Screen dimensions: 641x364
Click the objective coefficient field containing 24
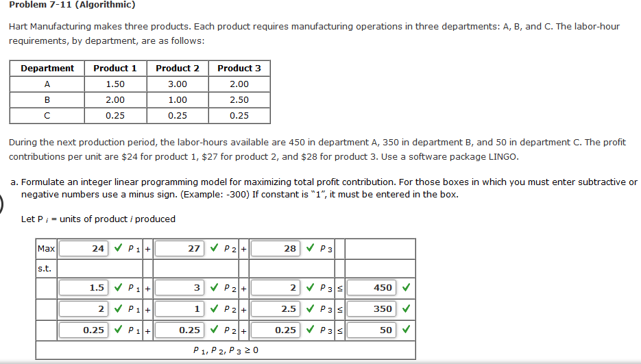click(x=84, y=249)
